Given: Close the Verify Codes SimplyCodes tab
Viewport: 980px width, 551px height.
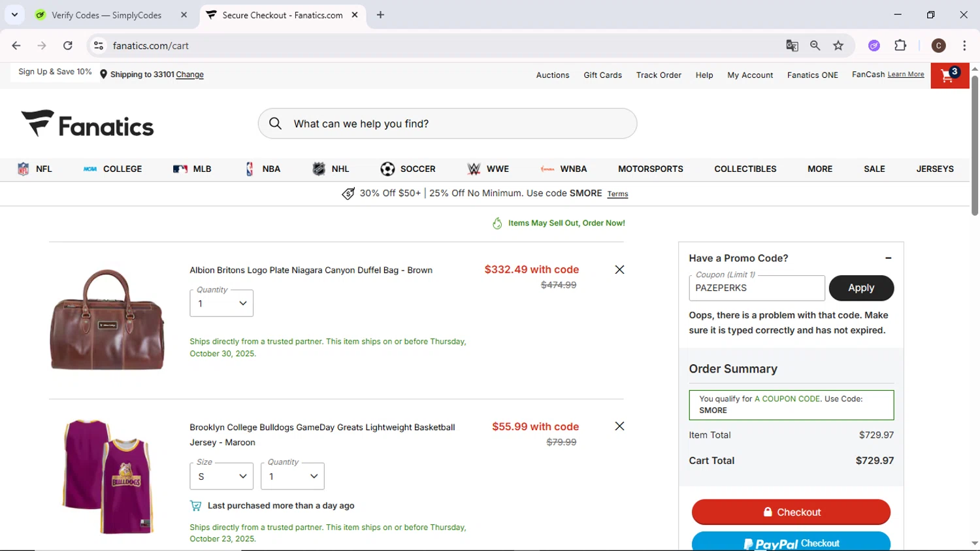Looking at the screenshot, I should 184,15.
